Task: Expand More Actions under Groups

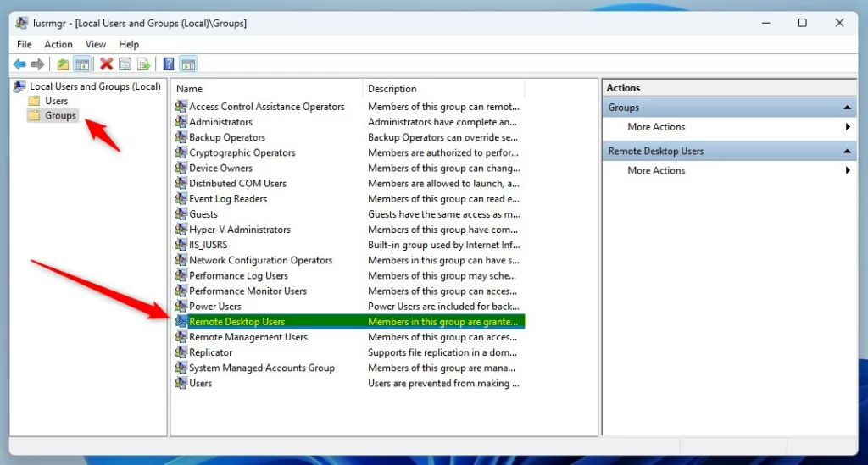Action: pos(656,127)
